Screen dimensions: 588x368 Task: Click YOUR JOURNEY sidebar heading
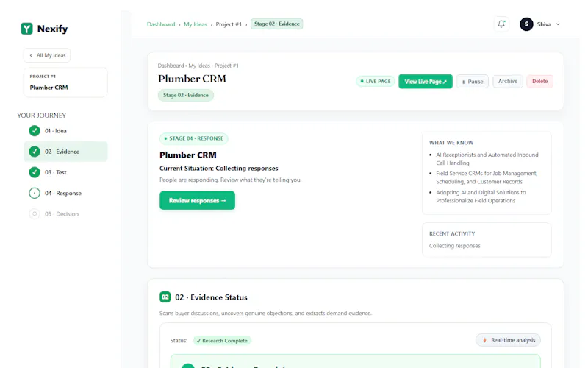(42, 116)
